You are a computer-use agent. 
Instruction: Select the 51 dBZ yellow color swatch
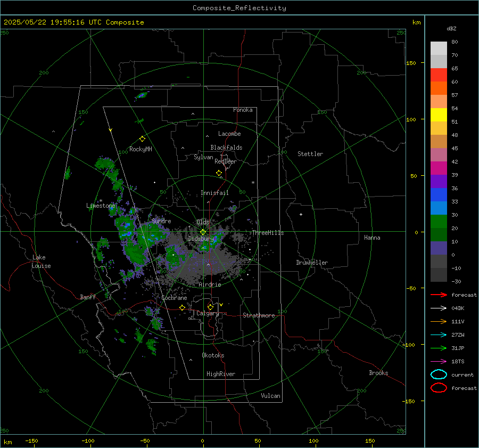click(x=439, y=115)
